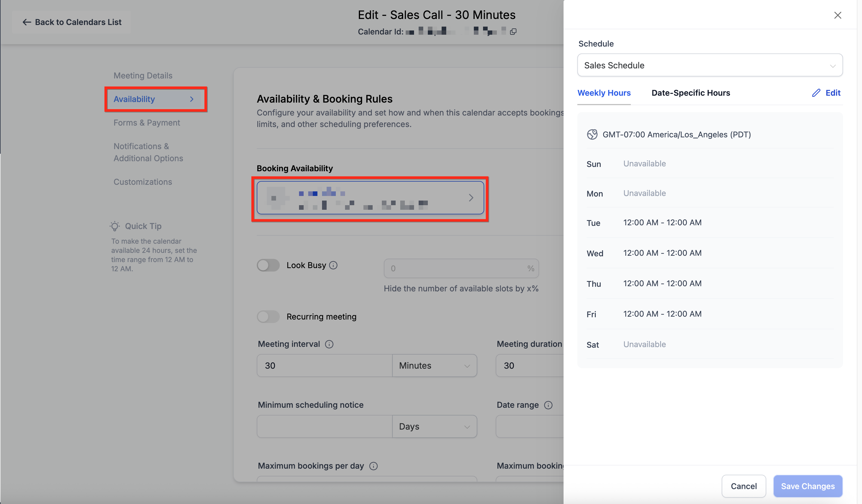Viewport: 862px width, 504px height.
Task: Open Minimum scheduling notice Days dropdown
Action: click(434, 426)
